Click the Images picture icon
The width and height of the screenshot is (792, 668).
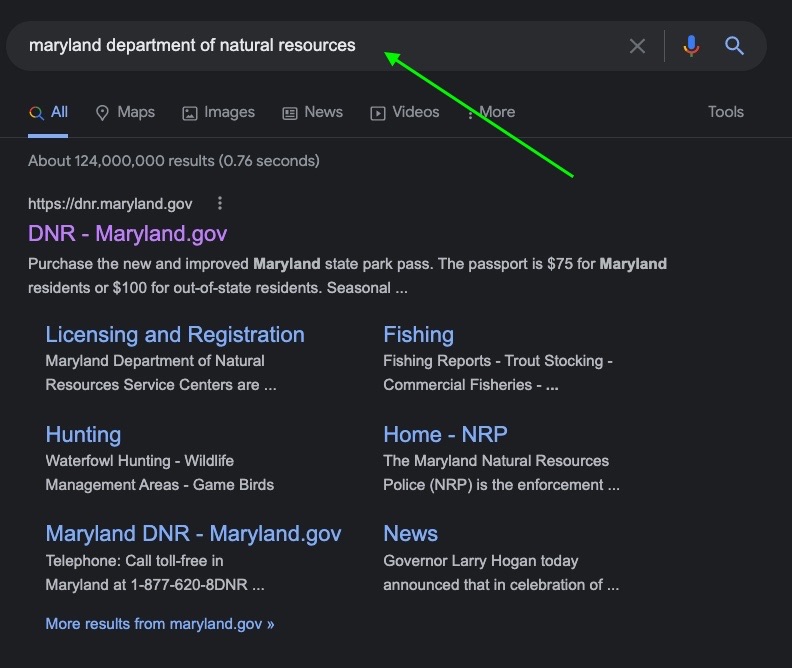189,113
